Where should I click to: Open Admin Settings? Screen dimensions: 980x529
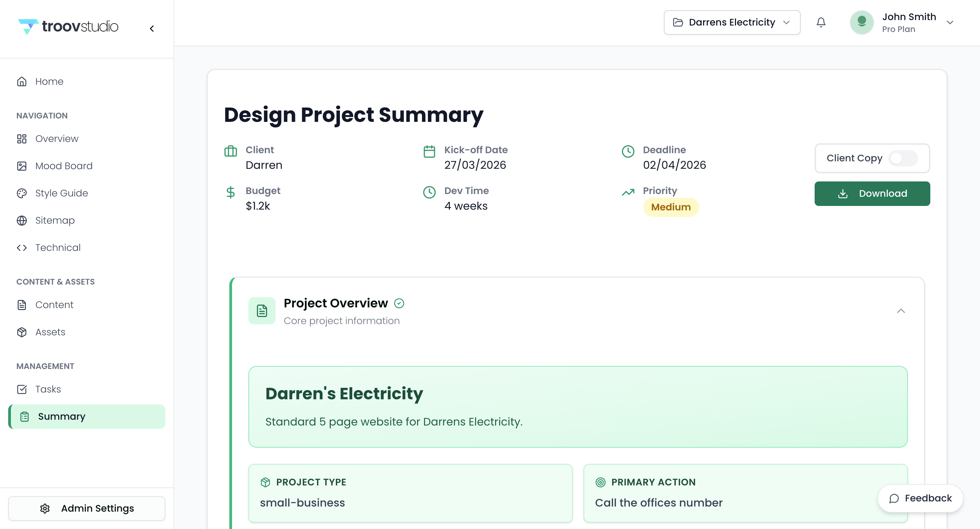(x=87, y=508)
